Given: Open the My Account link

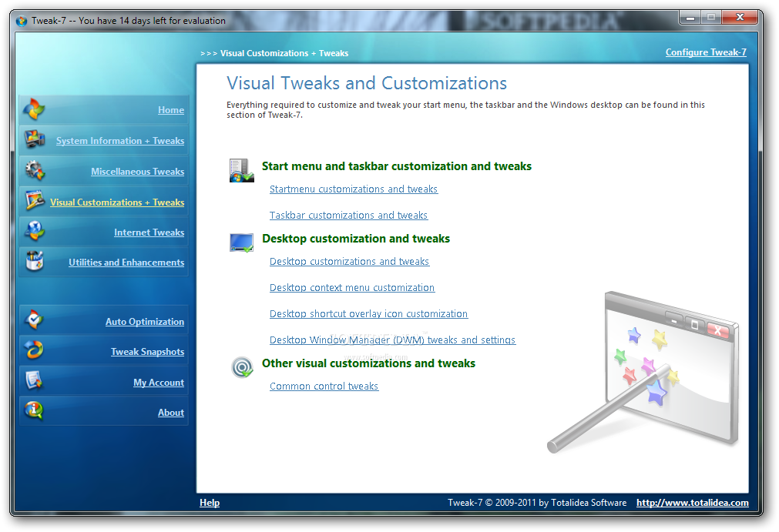Looking at the screenshot, I should (x=159, y=383).
